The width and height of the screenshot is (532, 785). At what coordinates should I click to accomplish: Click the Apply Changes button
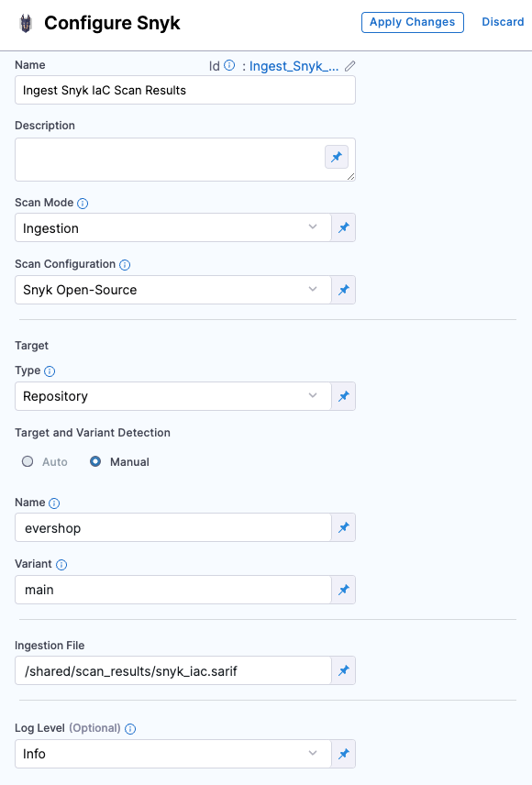pyautogui.click(x=412, y=23)
